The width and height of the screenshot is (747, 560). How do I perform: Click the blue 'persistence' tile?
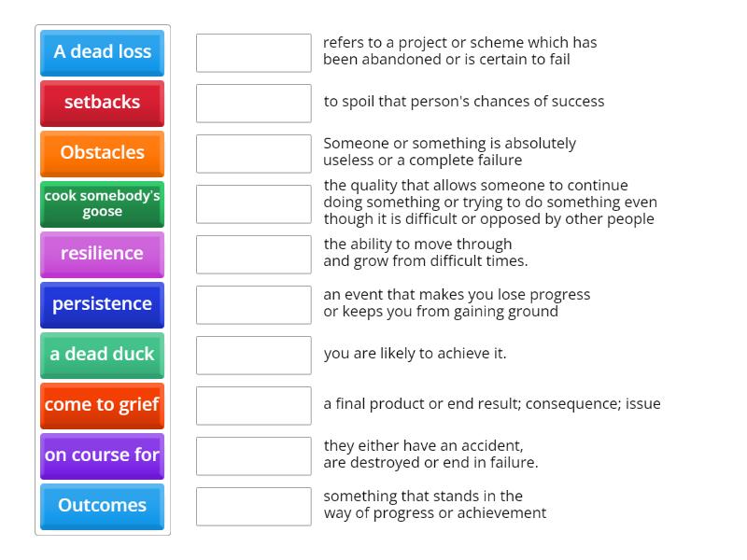pyautogui.click(x=101, y=304)
